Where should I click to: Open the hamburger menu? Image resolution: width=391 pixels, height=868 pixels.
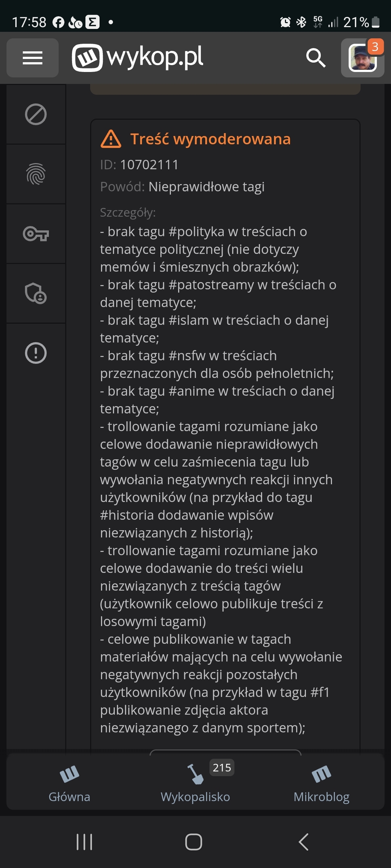click(33, 58)
